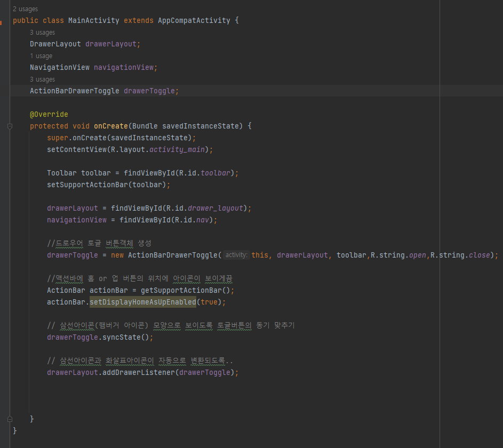The height and width of the screenshot is (448, 503).
Task: Click AppCompatActivity in class declaration
Action: tap(194, 20)
